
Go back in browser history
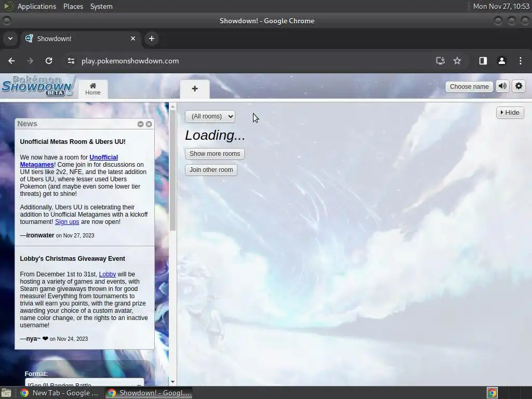click(x=11, y=61)
